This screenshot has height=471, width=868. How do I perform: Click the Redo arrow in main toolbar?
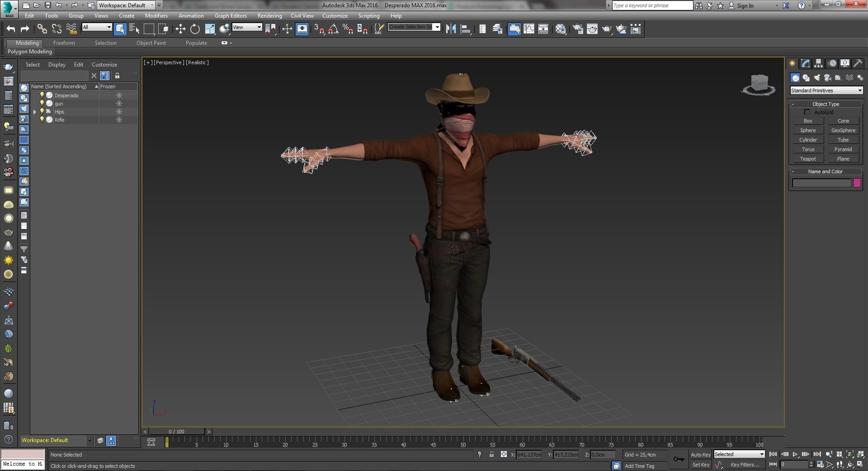pos(25,29)
